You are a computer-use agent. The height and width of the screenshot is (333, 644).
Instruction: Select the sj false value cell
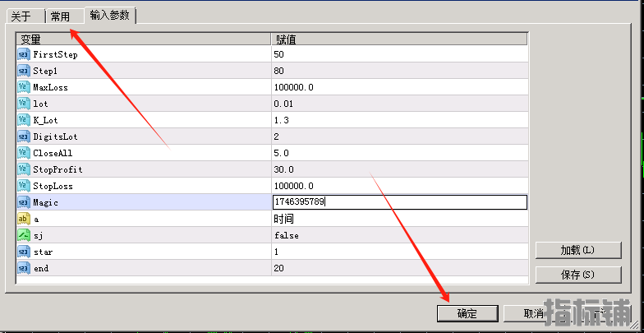[398, 235]
